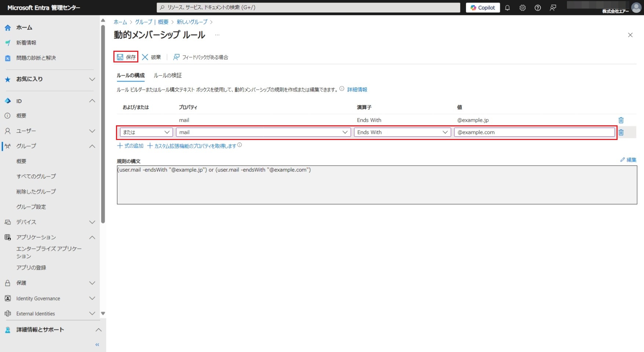
Task: Open the settings gear icon
Action: (523, 8)
